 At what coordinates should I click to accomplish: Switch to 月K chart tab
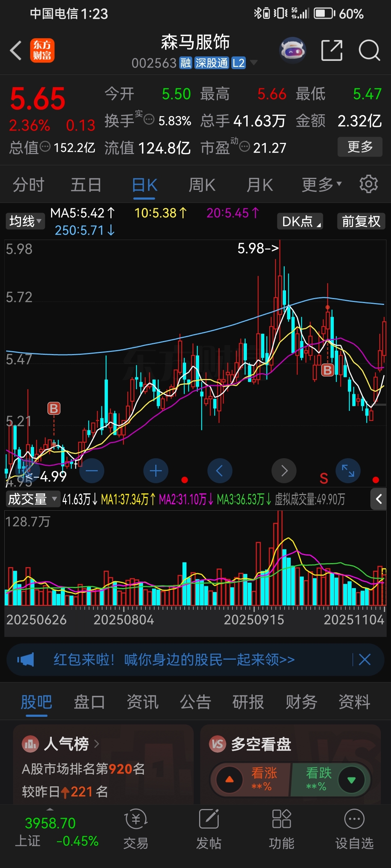click(x=260, y=185)
